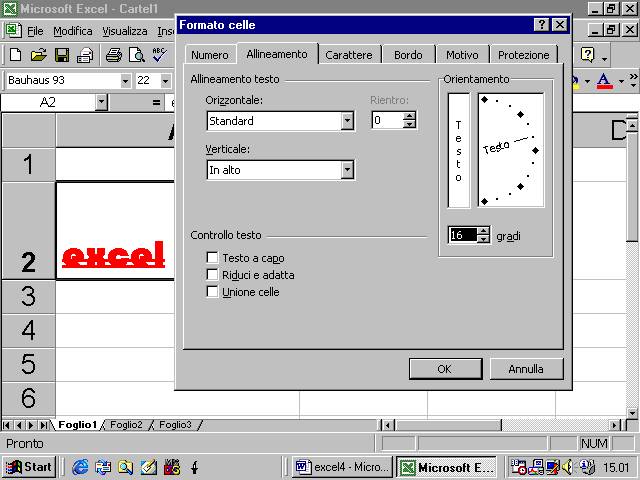Cancel the dialog with Annulla
This screenshot has height=480, width=640.
(526, 369)
